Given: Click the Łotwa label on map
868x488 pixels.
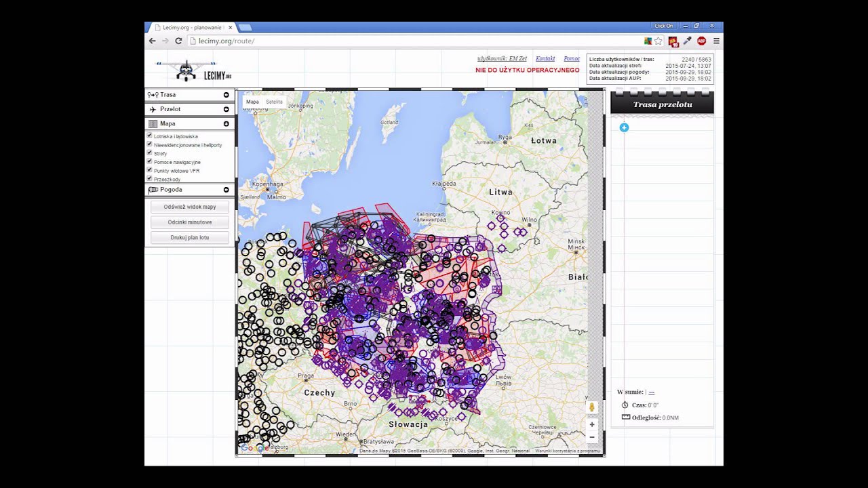Looking at the screenshot, I should coord(544,141).
